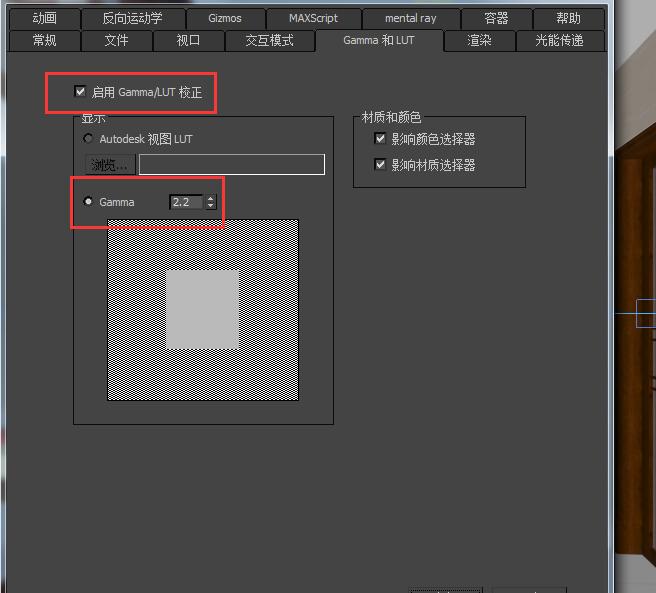The image size is (656, 593).
Task: Decrease Gamma value with down arrow
Action: pyautogui.click(x=210, y=205)
